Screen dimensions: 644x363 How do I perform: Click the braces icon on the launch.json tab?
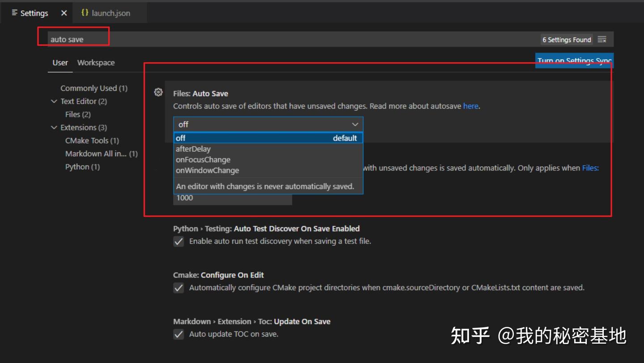[85, 13]
